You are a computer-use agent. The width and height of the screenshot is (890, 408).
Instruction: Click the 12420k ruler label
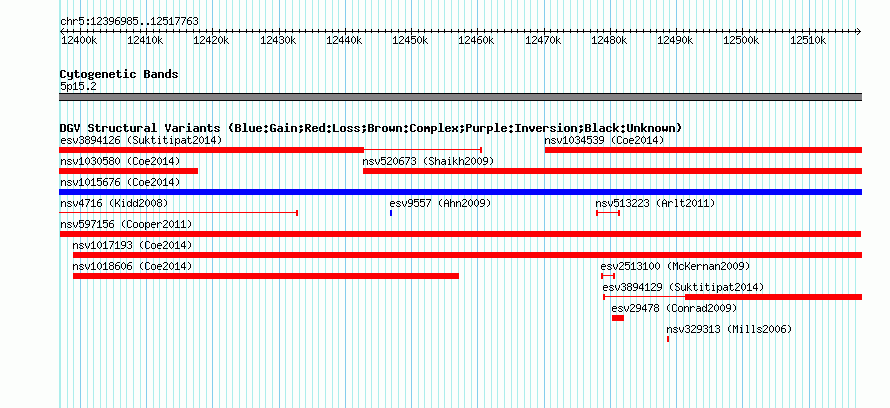(x=212, y=40)
